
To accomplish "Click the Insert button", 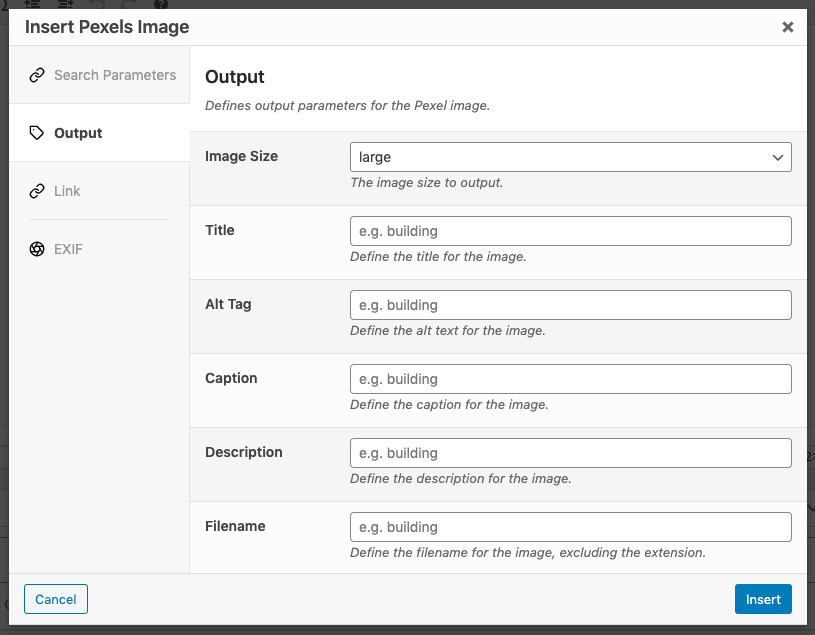I will (763, 599).
